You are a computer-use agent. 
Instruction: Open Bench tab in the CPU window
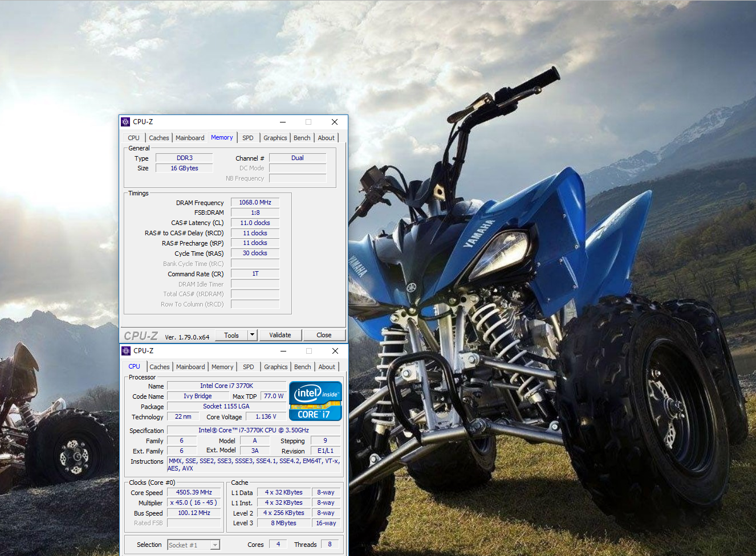[303, 367]
